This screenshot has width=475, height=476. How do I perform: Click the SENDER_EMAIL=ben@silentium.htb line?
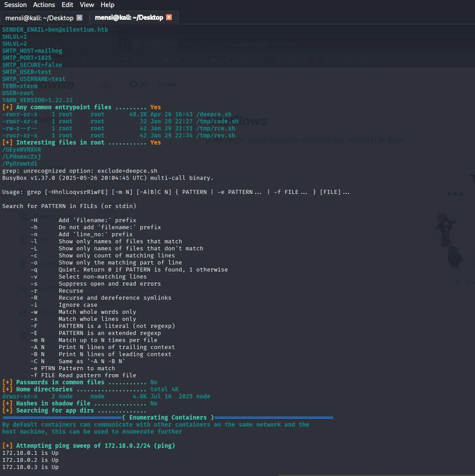click(55, 30)
